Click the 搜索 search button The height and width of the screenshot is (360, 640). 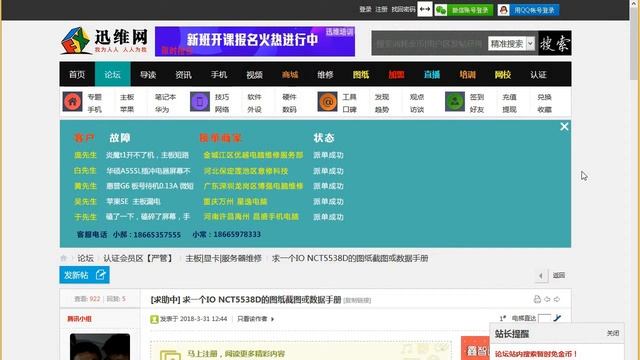coord(554,43)
